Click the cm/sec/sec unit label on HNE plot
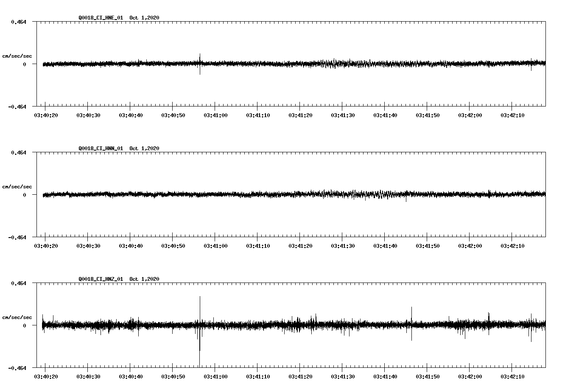The height and width of the screenshot is (392, 576). tap(17, 56)
